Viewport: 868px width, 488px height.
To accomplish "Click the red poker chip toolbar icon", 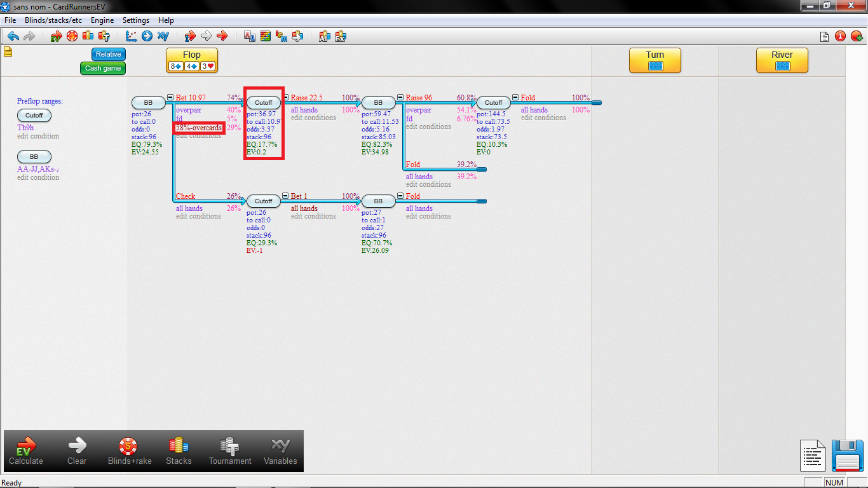I will (72, 36).
